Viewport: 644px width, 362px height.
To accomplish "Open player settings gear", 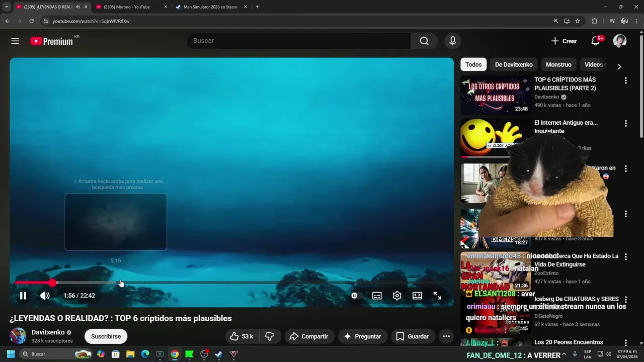I will click(397, 296).
